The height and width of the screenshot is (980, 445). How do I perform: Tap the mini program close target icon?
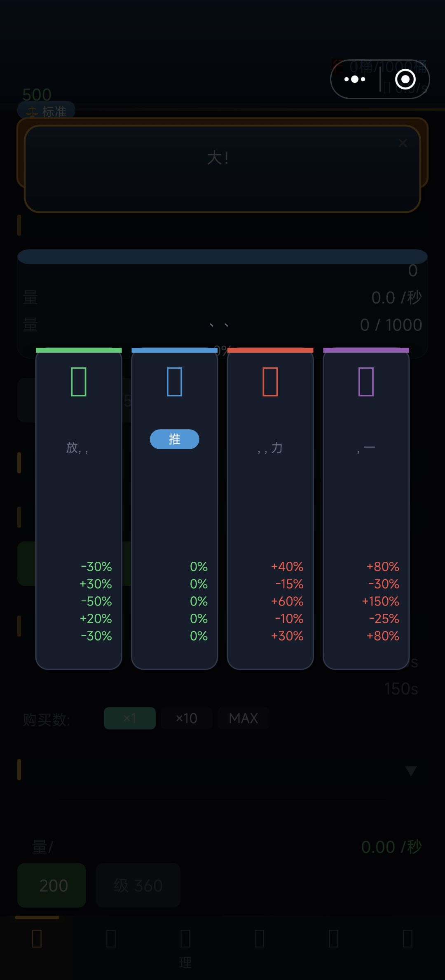(405, 79)
